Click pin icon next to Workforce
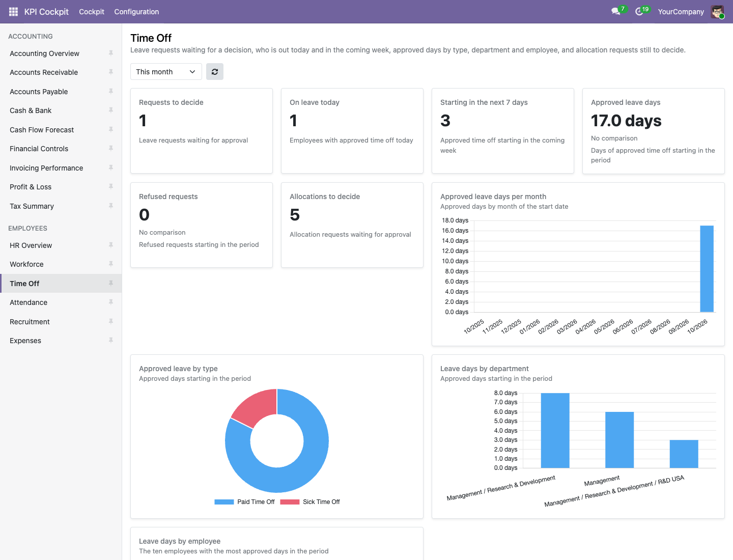733x560 pixels. 111,264
